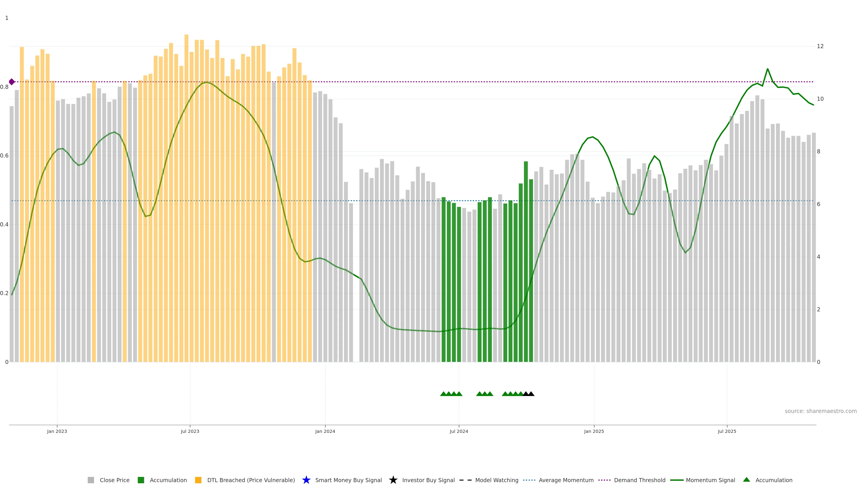Screen dimensions: 868x488
Task: Toggle the Average Momentum legend entry
Action: pyautogui.click(x=566, y=480)
